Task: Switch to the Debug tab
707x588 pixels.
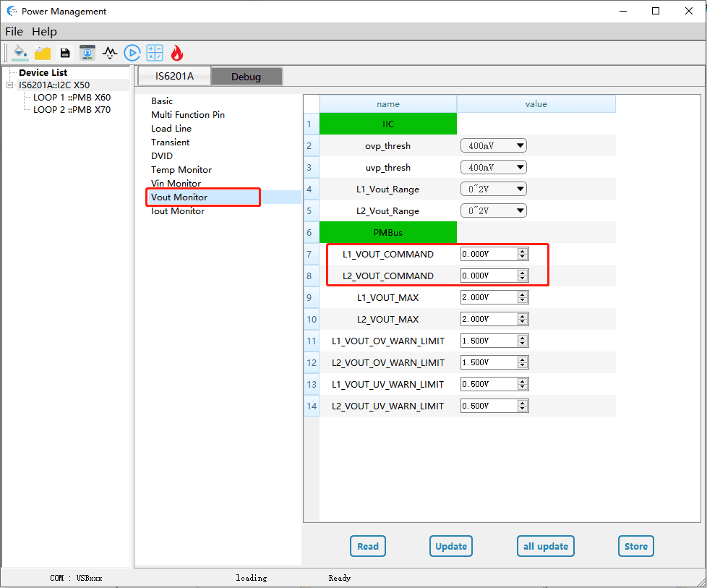Action: [x=246, y=77]
